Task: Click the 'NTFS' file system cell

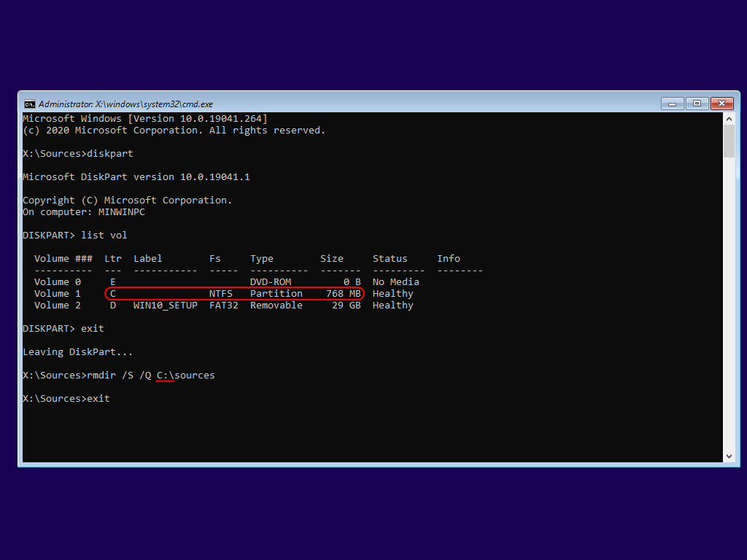Action: [x=220, y=294]
